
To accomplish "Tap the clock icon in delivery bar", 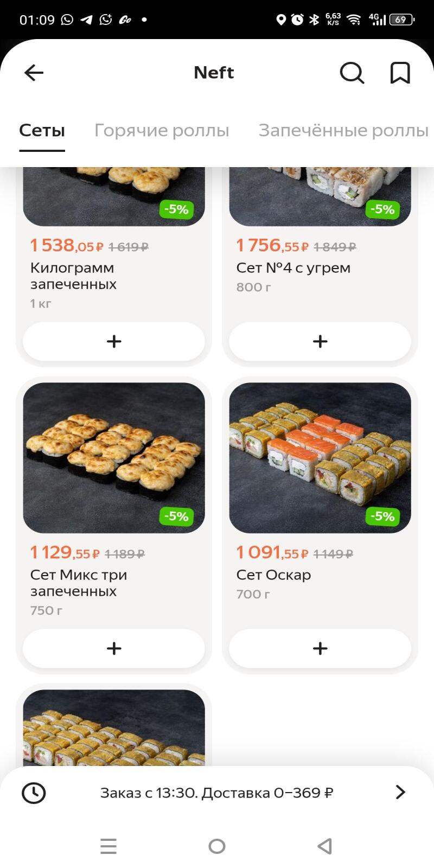I will click(x=34, y=793).
